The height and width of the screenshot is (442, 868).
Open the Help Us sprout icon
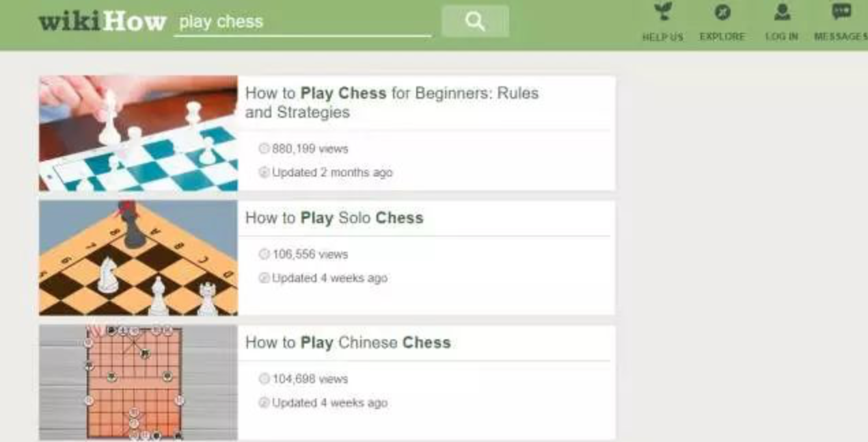[x=662, y=12]
